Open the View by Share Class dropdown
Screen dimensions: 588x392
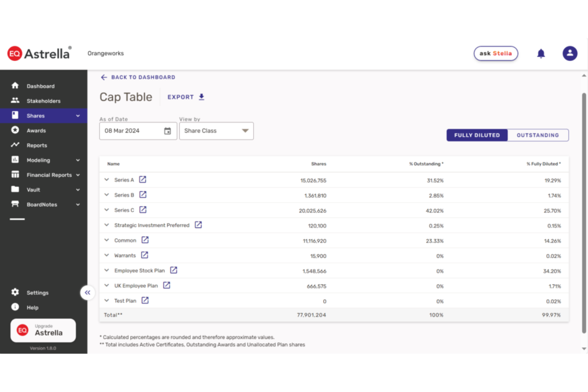coord(217,131)
